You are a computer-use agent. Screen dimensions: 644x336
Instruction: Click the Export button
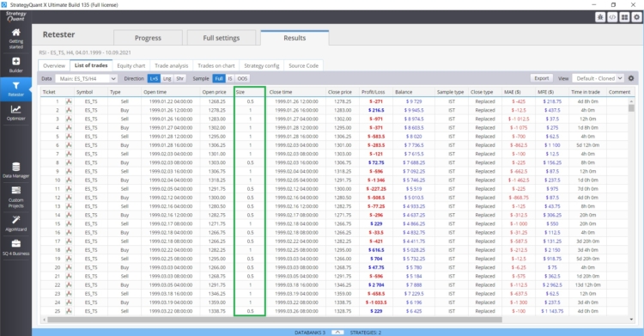coord(541,78)
